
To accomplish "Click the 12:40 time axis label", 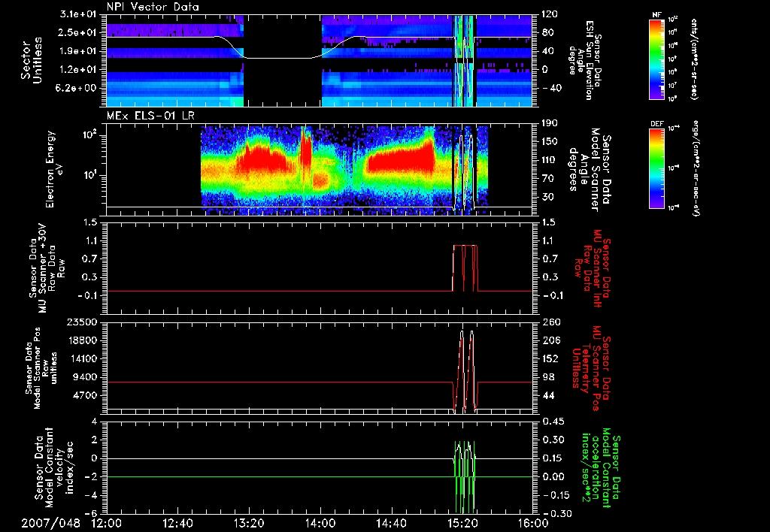I will (177, 523).
